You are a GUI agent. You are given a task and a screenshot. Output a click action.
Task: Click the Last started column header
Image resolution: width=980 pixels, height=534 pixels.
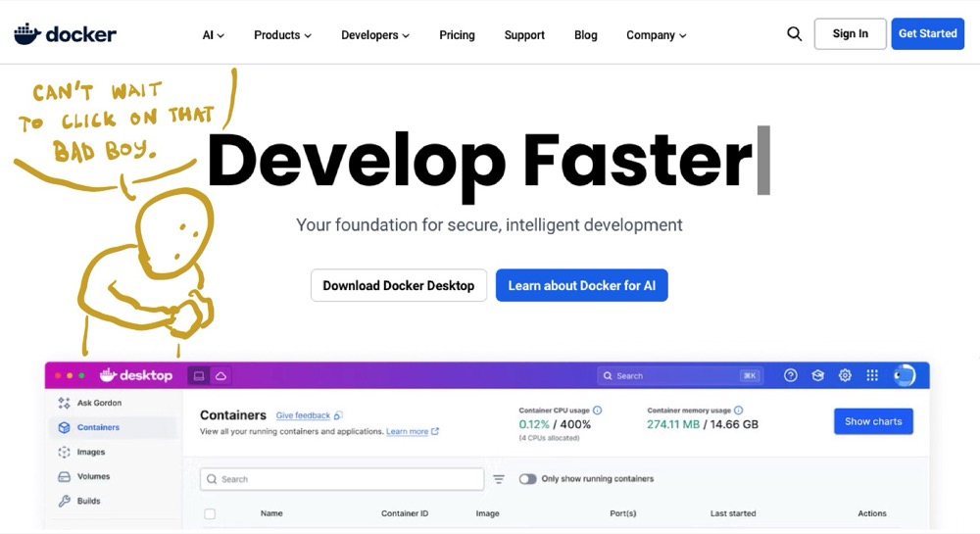pos(733,513)
